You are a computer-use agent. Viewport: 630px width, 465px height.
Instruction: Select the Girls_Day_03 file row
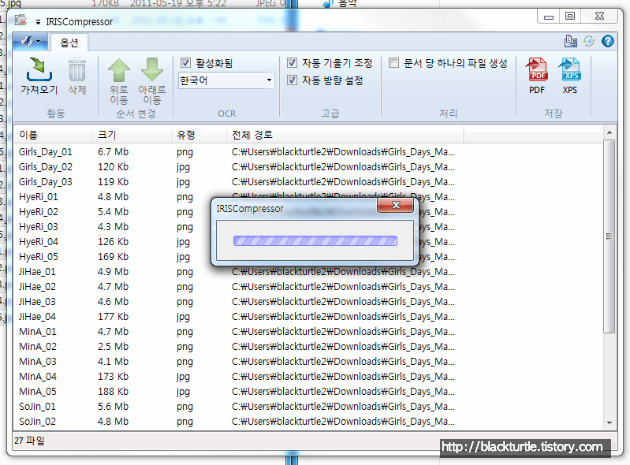(x=308, y=182)
